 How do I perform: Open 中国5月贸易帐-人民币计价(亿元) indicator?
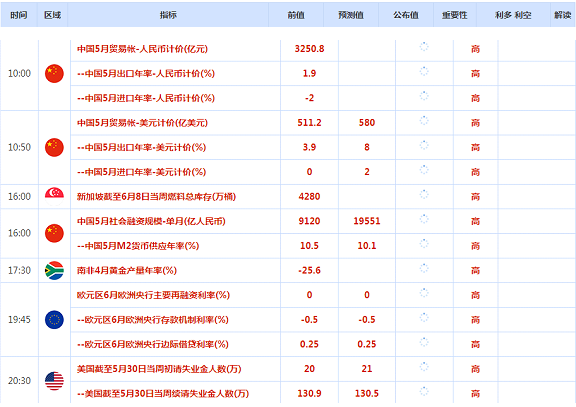coord(143,49)
